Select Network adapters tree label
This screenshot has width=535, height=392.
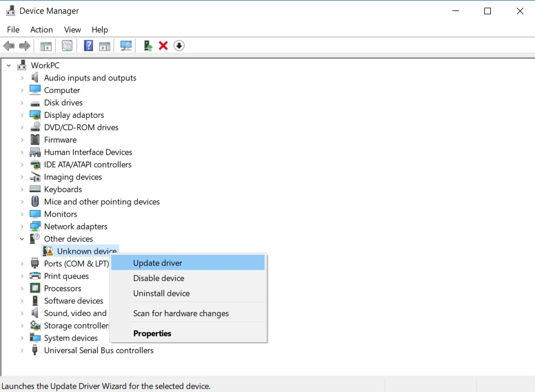coord(75,226)
